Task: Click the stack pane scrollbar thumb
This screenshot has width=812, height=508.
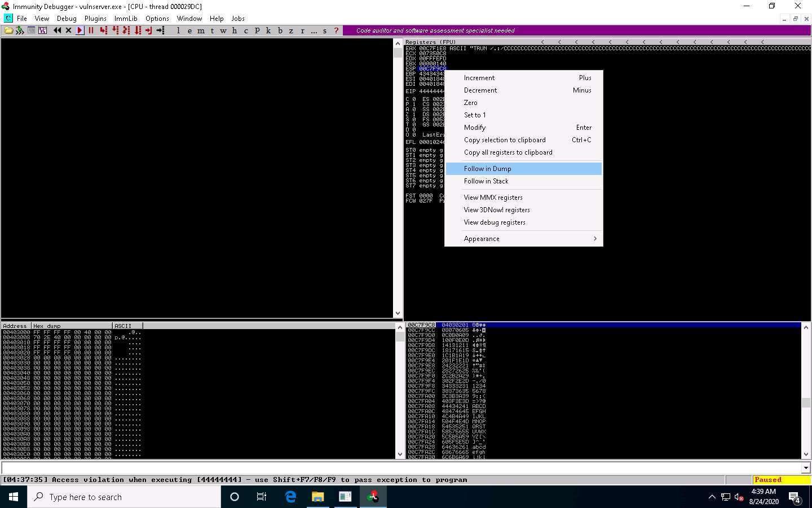Action: [806, 402]
